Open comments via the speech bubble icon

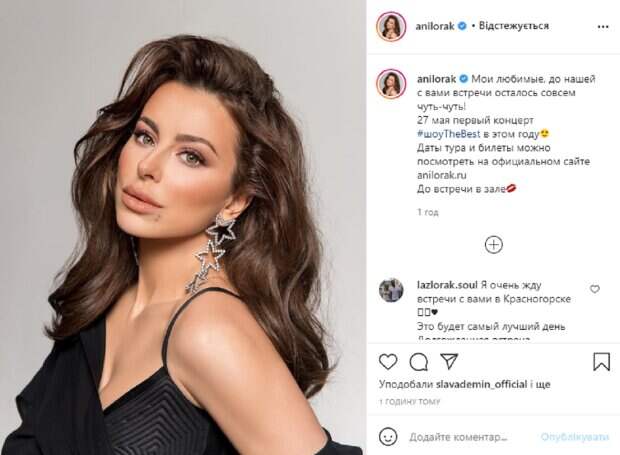click(x=418, y=361)
